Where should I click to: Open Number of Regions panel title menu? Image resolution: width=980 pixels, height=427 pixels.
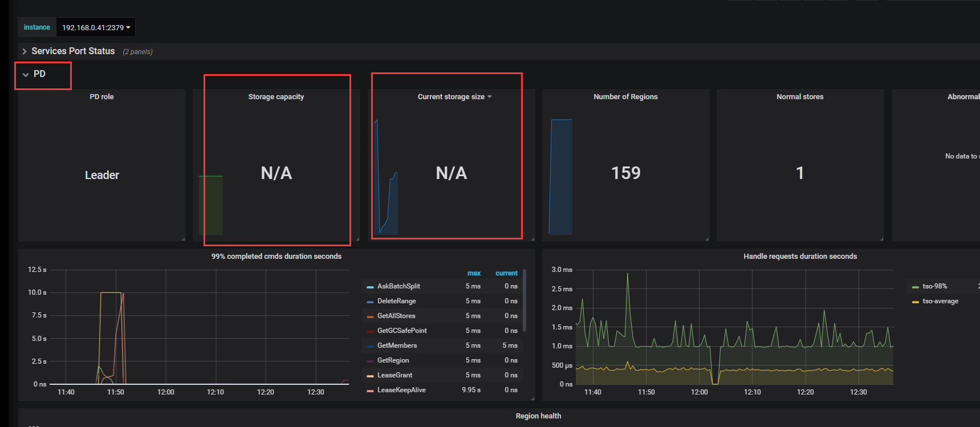coord(625,97)
